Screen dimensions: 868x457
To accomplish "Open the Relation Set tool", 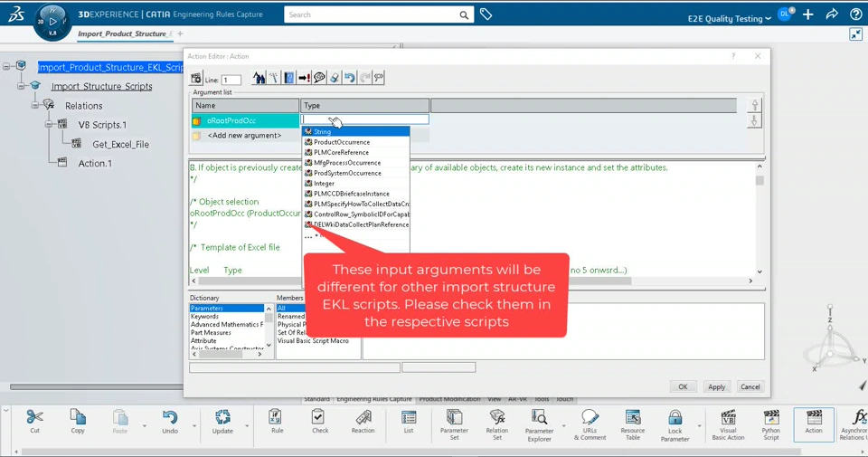I will pyautogui.click(x=497, y=417).
